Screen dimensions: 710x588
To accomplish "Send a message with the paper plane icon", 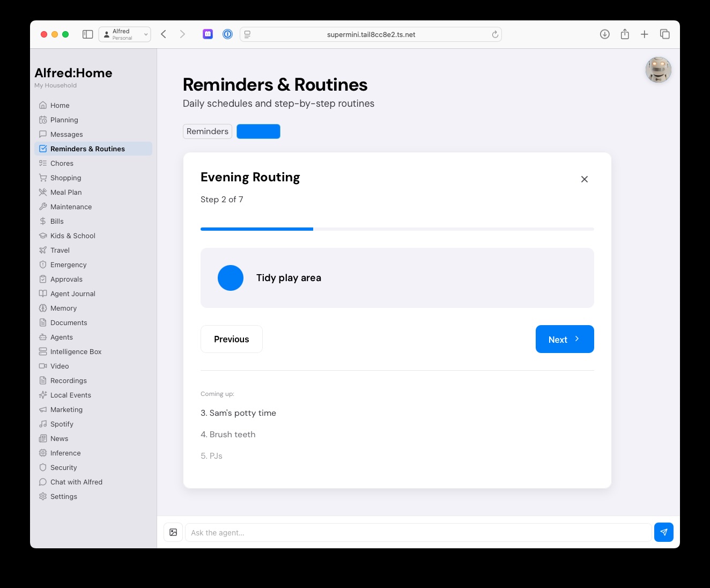I will (664, 532).
